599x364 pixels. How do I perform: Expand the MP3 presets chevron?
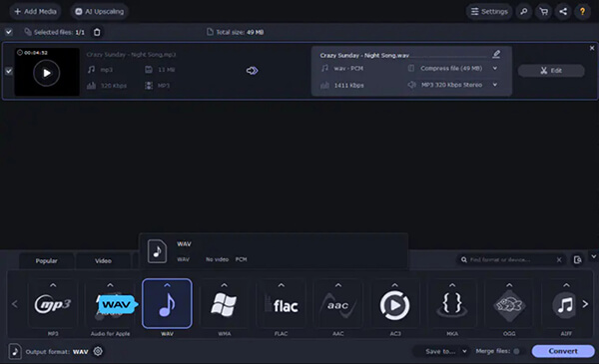coord(53,285)
